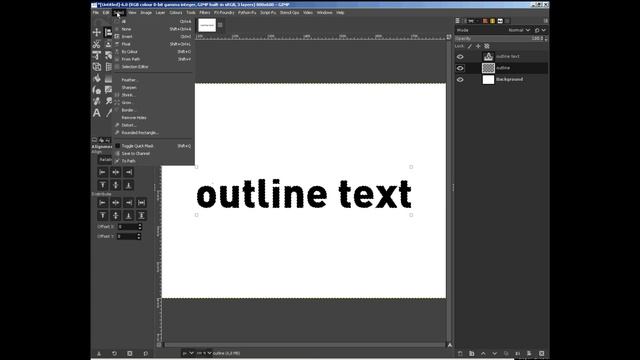640x360 pixels.
Task: Hide the outline text layer eye
Action: point(460,57)
